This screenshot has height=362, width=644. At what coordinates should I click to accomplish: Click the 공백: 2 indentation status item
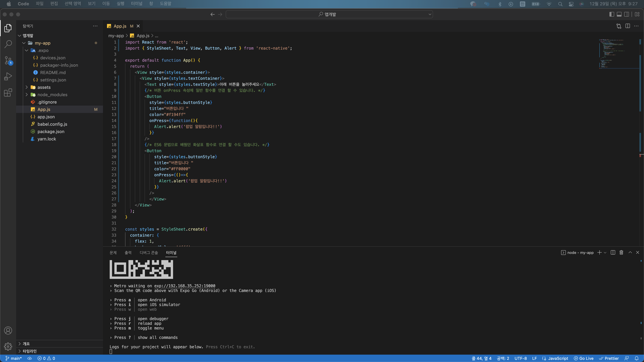(503, 358)
